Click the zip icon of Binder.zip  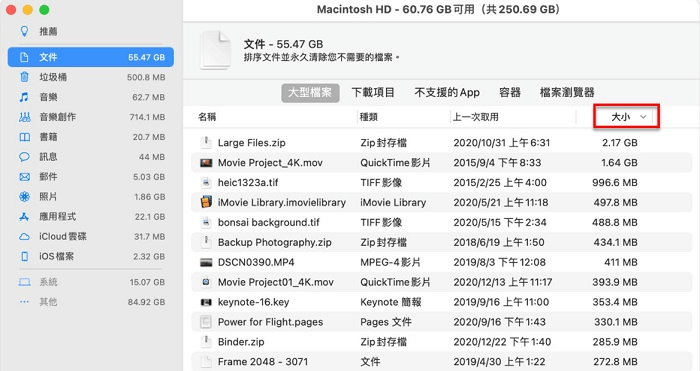(206, 342)
